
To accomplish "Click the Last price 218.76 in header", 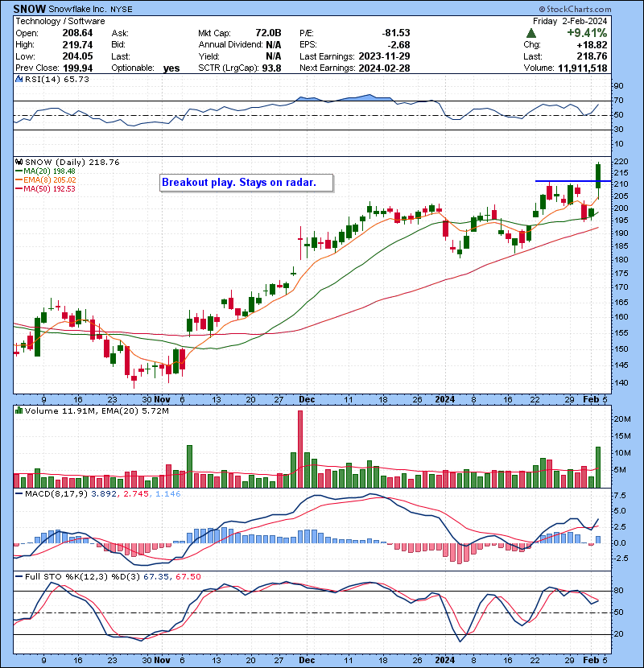I will click(592, 56).
